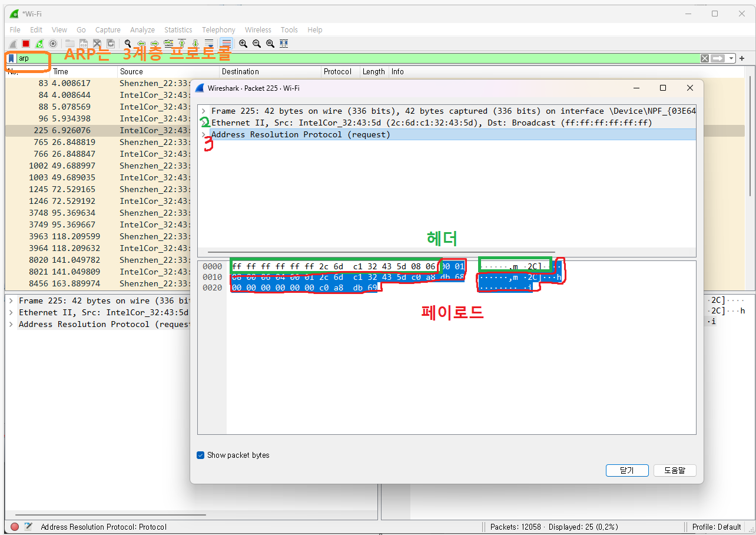Image resolution: width=756 pixels, height=535 pixels.
Task: Expand Ethernet II row in packet dialog
Action: 204,123
